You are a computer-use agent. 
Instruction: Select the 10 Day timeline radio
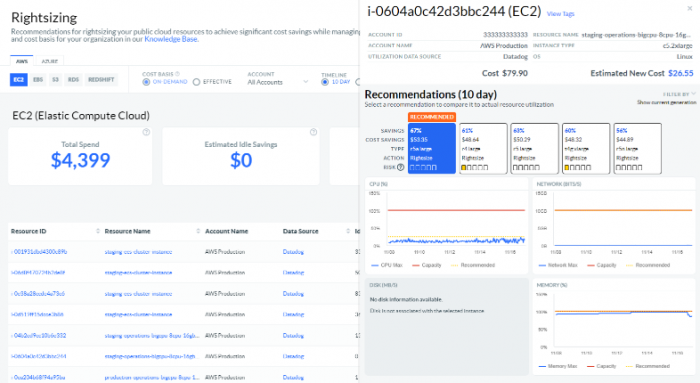[x=325, y=82]
